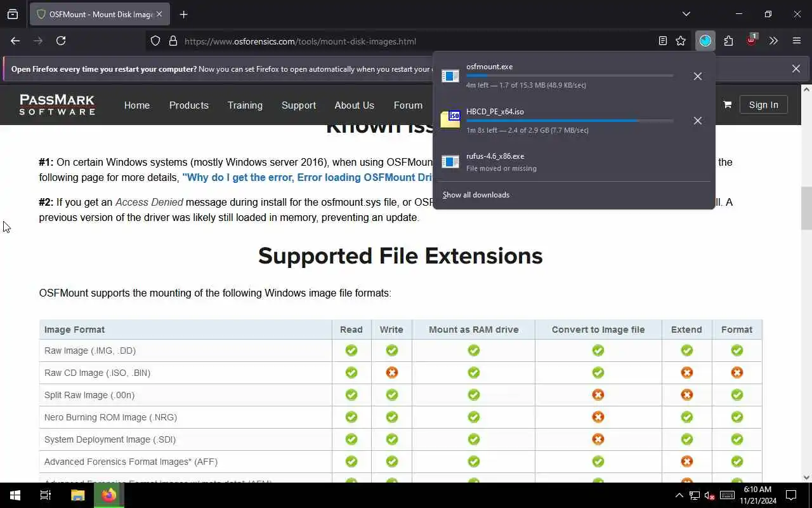Click the rufus-4.6_x86.exe download entry

coord(574,162)
